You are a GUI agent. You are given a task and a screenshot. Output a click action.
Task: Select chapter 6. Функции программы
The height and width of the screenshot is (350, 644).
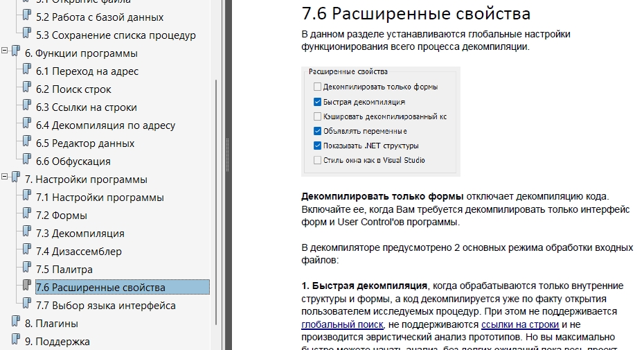[81, 53]
